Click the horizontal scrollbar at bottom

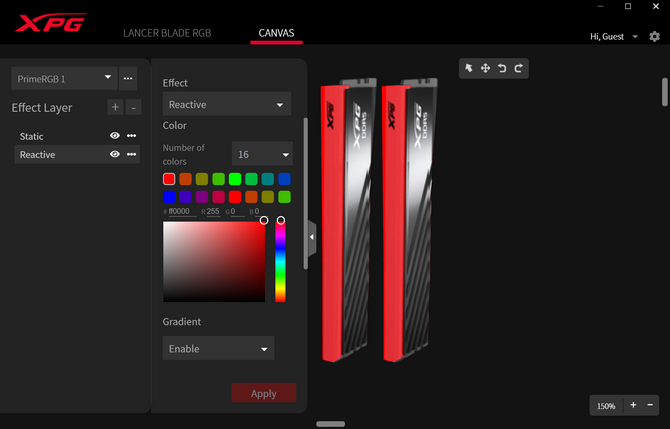pos(331,424)
